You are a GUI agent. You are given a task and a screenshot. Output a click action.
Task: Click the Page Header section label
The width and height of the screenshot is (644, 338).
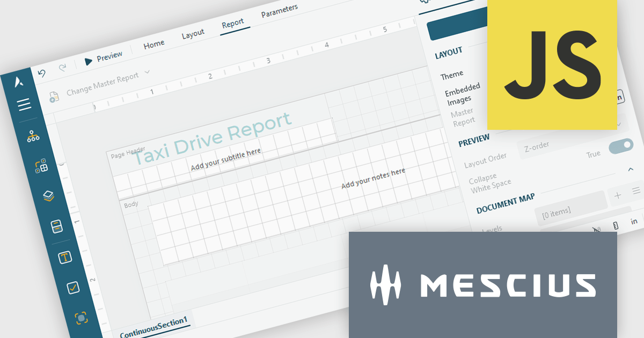tap(128, 152)
